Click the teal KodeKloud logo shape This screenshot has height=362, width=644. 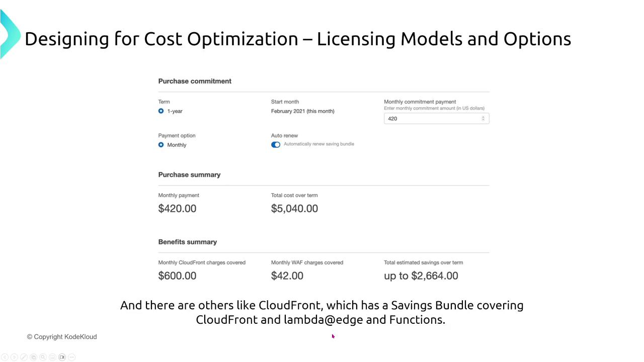9,35
